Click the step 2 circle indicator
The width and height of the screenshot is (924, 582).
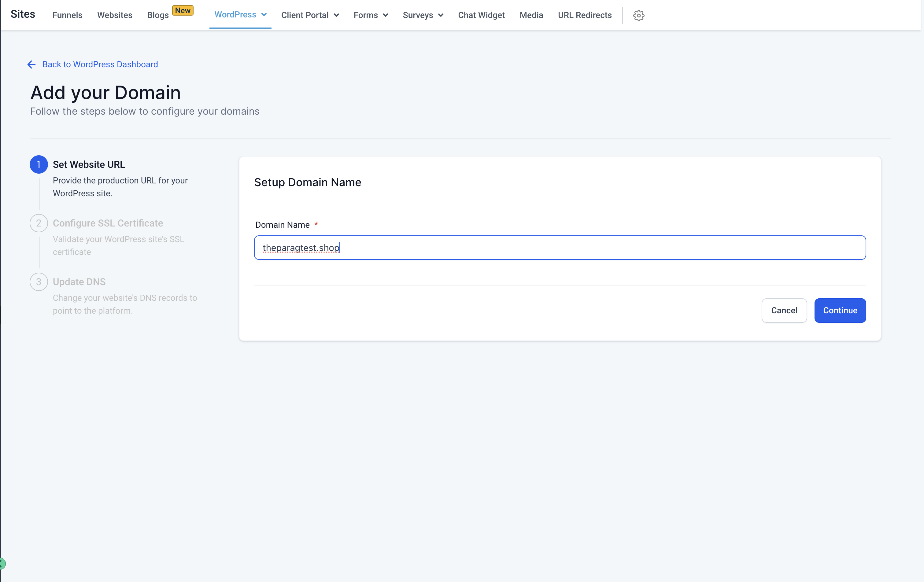(39, 223)
